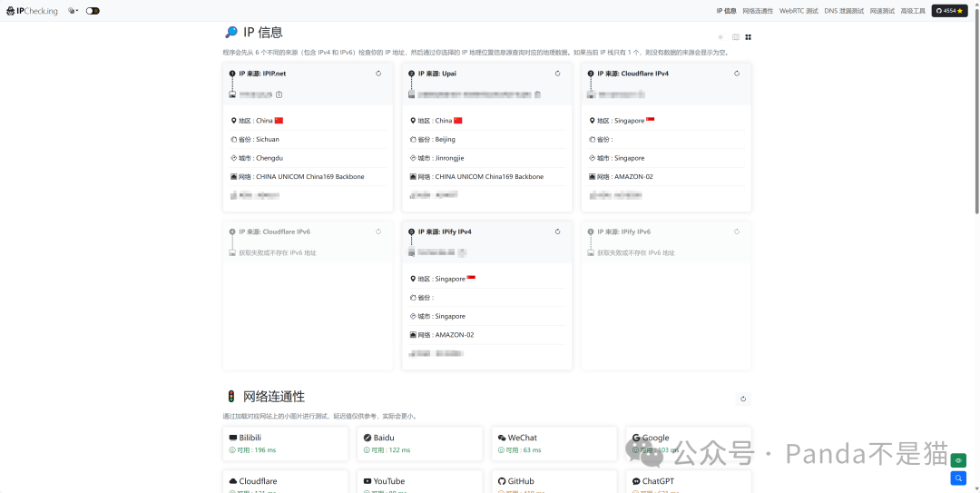Click the Cloudflare cloud icon
Screen dimensions: 980x493
(233, 481)
